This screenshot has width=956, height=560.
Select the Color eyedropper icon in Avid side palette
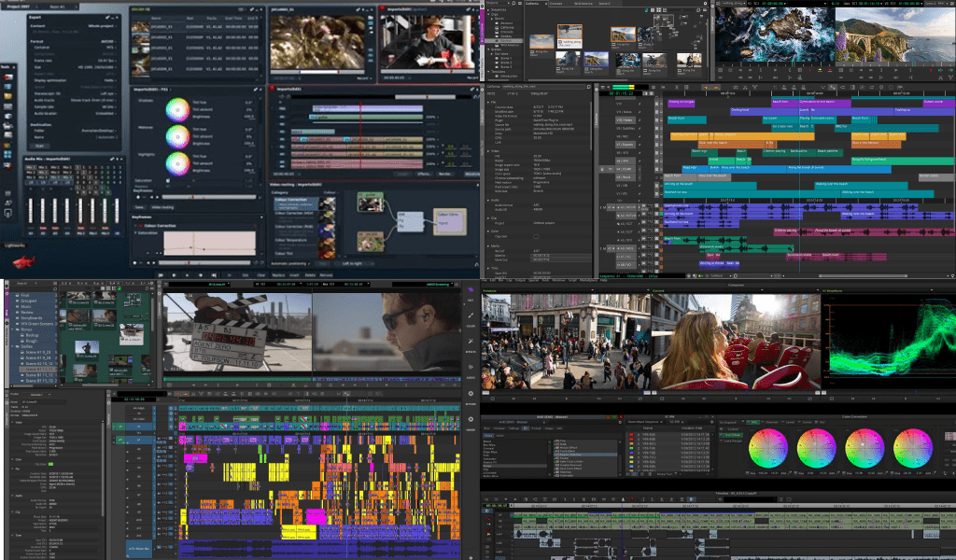471,315
